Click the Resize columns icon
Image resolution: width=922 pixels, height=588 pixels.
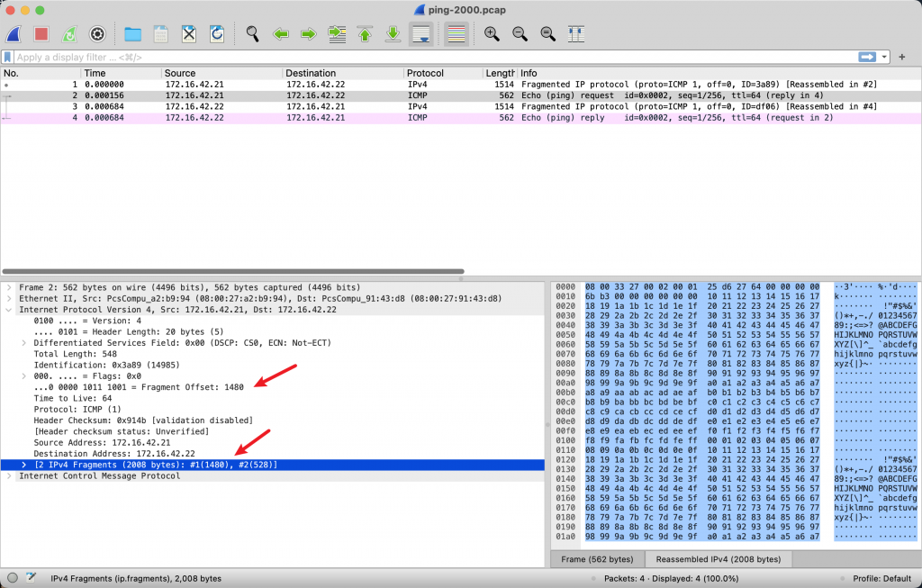coord(576,34)
